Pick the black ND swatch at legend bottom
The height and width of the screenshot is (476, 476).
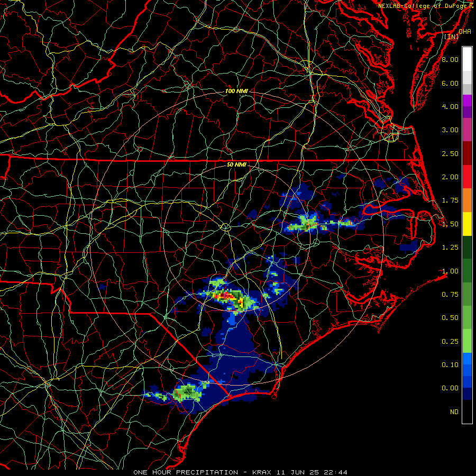[x=467, y=411]
